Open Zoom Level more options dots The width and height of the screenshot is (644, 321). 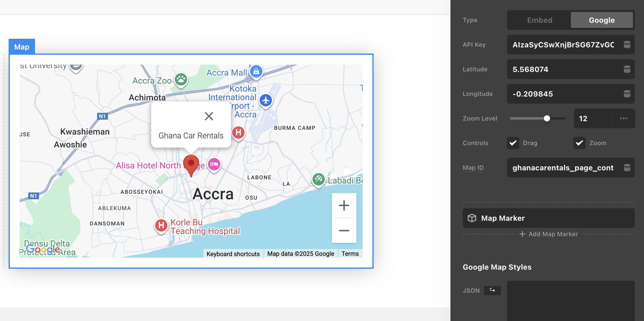(x=624, y=118)
